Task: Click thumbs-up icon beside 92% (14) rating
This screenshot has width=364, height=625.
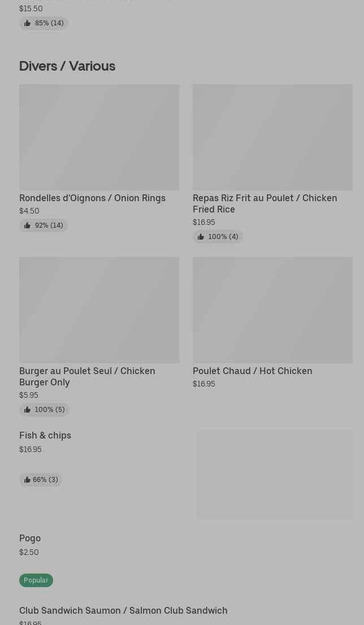Action: click(27, 225)
